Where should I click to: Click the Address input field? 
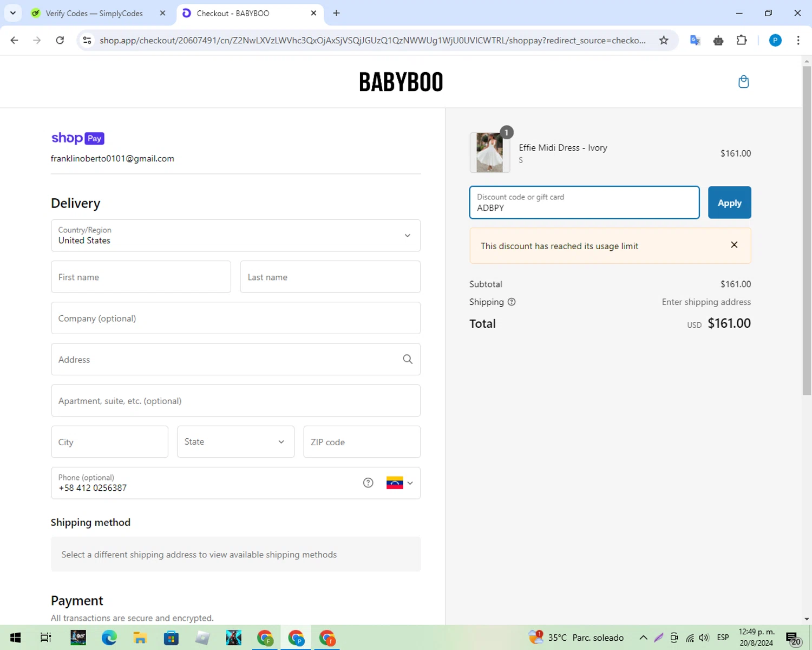[235, 359]
